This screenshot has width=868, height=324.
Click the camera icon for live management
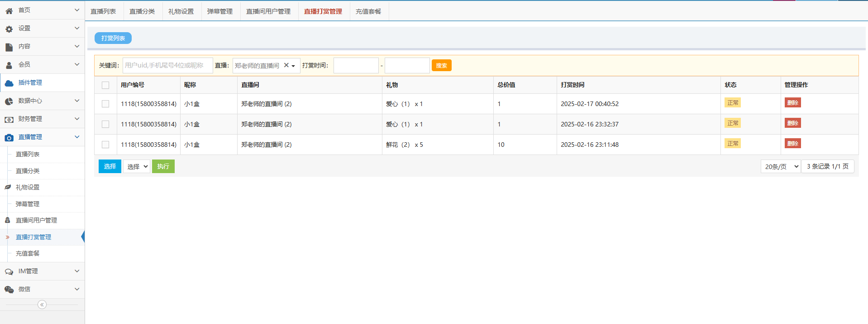point(9,137)
